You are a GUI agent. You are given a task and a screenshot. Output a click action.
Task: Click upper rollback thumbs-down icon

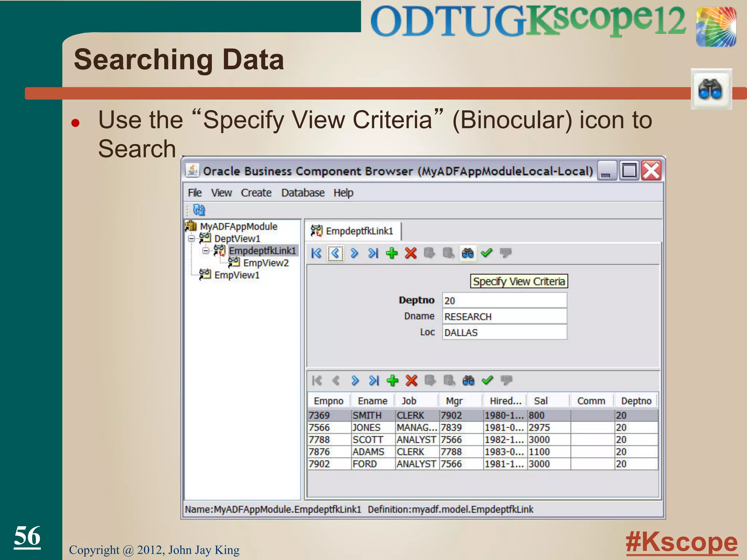pos(506,252)
